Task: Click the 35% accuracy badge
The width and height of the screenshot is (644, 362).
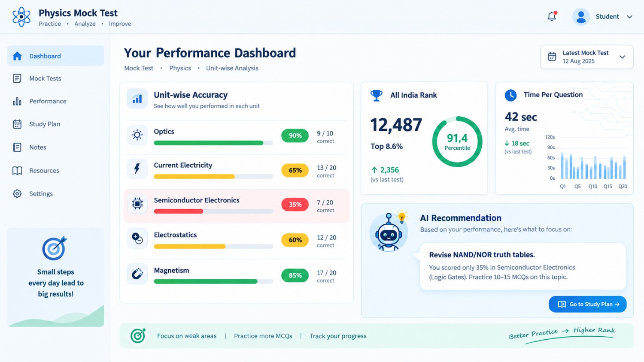Action: tap(295, 205)
